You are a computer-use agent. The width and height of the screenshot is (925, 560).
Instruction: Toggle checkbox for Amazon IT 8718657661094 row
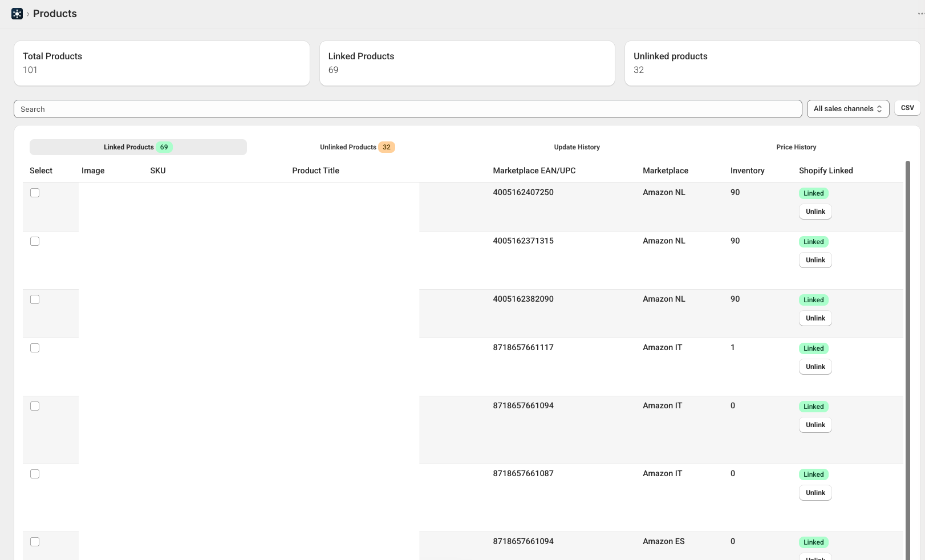tap(35, 406)
